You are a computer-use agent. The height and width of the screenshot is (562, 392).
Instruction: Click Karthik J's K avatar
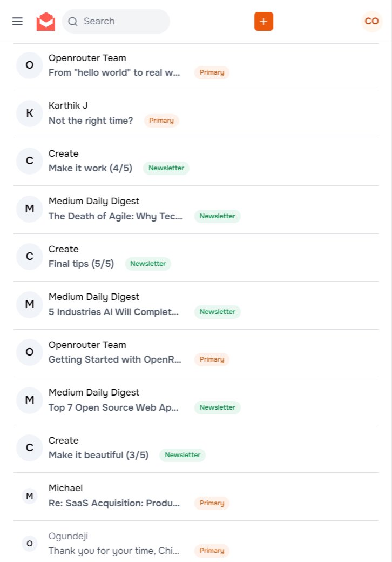click(x=30, y=113)
